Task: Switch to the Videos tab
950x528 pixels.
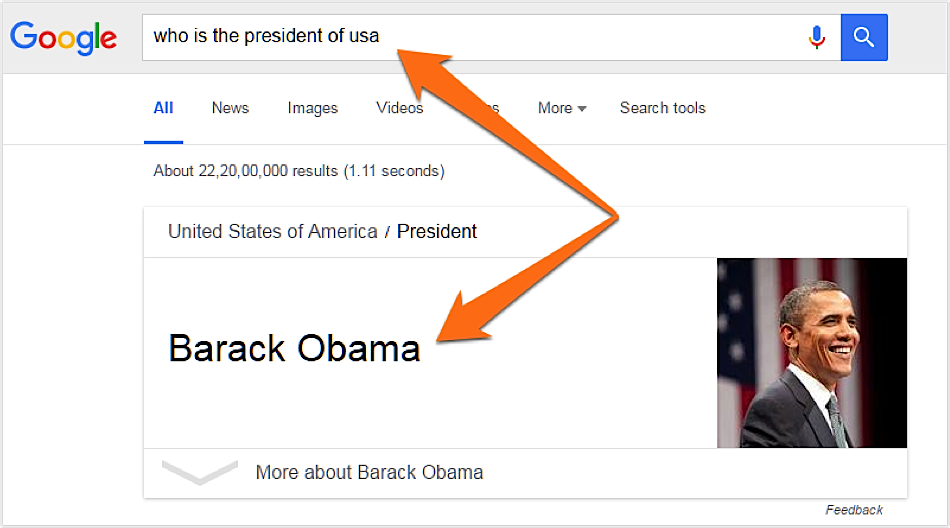Action: coord(400,108)
